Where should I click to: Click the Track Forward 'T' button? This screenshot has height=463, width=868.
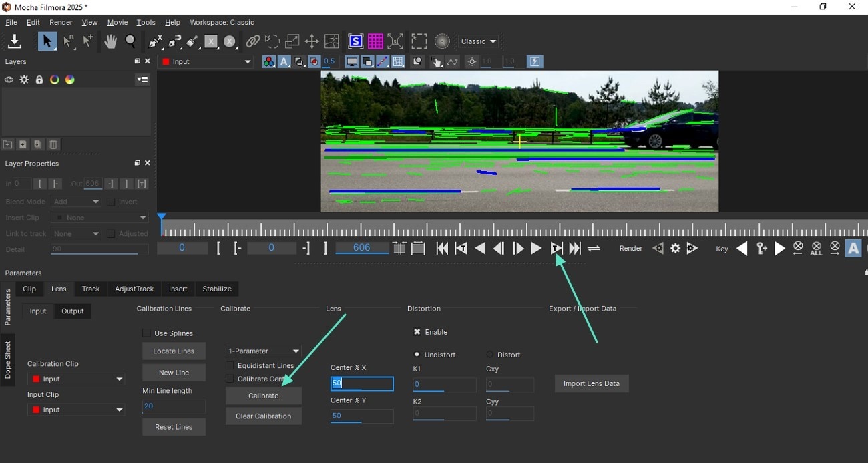556,249
